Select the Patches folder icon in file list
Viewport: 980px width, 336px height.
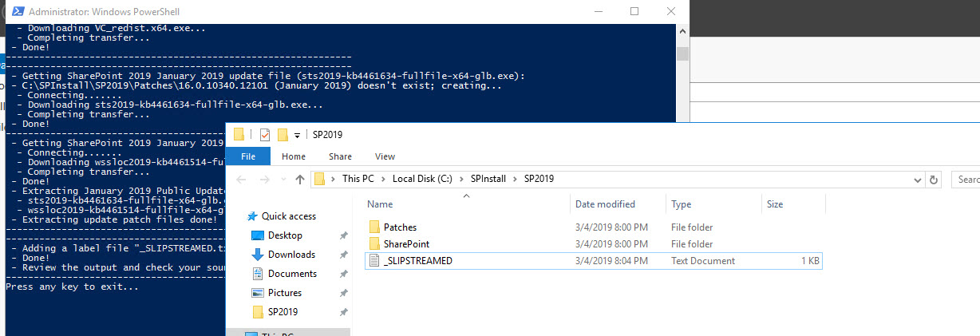point(374,227)
